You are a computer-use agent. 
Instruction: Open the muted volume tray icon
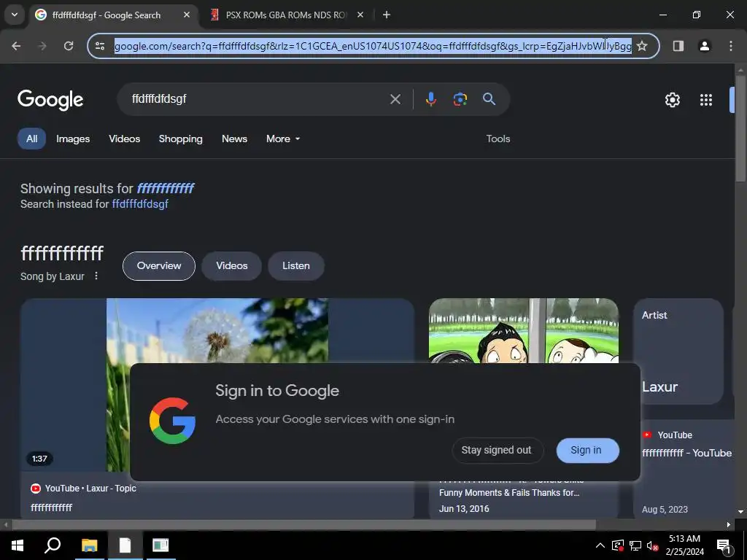click(x=653, y=545)
